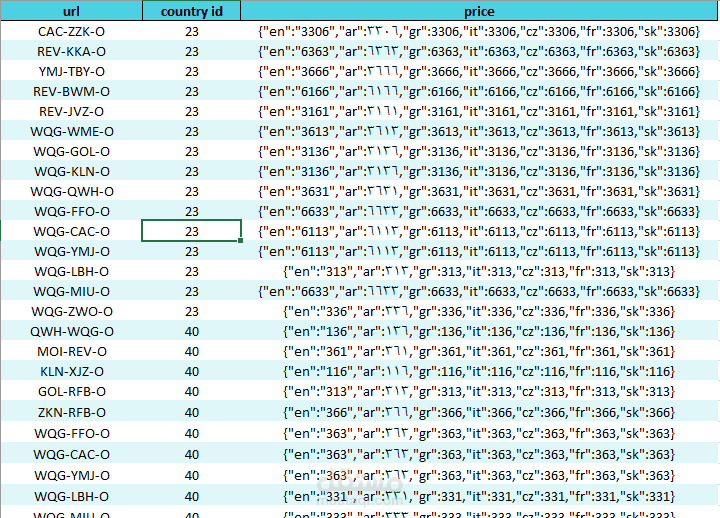Select country id 23 in REV-KKA-O row
720x518 pixels.
191,51
